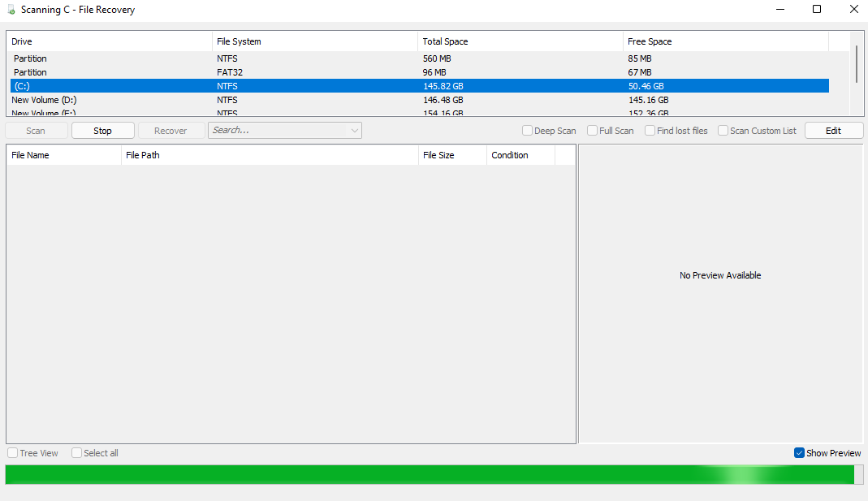Select the (C:) drive row

point(420,86)
